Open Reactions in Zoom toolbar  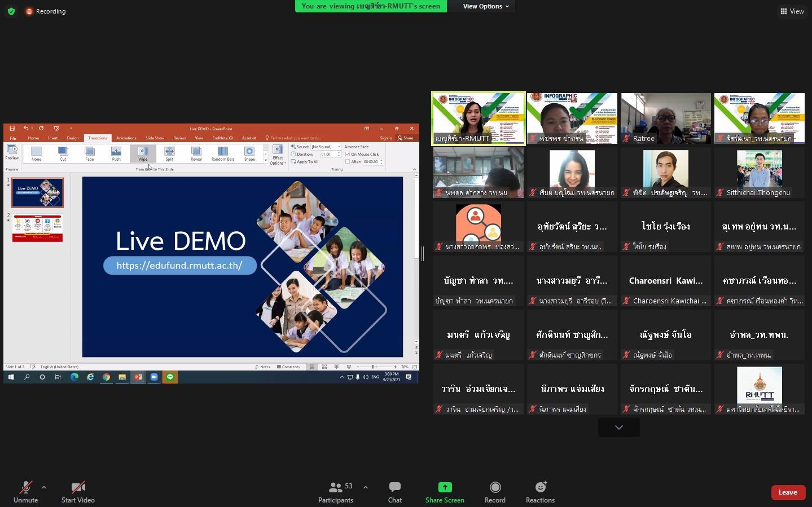coord(540,492)
